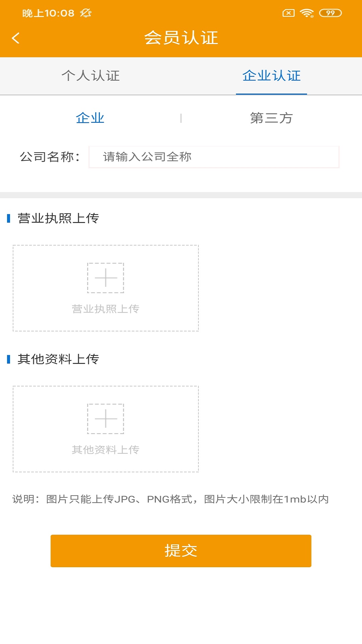This screenshot has width=362, height=644.
Task: Tap the SIM card error icon
Action: pyautogui.click(x=289, y=13)
